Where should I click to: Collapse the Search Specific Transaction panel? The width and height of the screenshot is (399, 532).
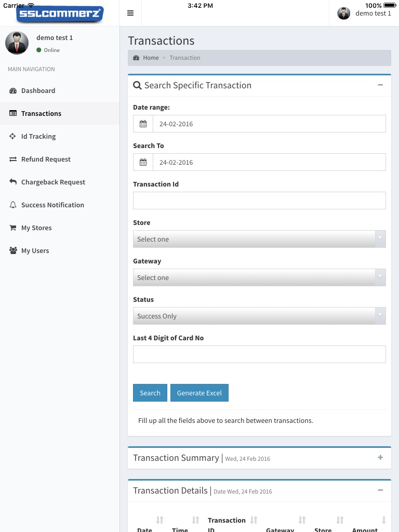(x=380, y=85)
